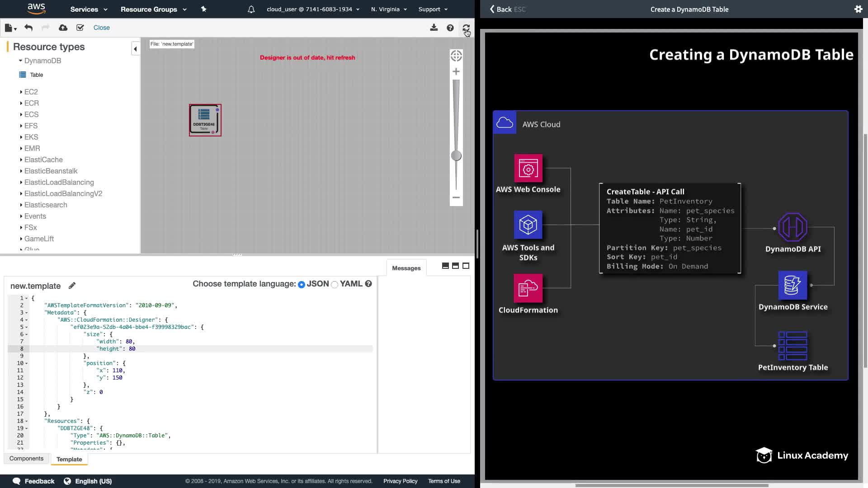
Task: Click the fit-to-window crosshair icon
Action: click(x=456, y=56)
